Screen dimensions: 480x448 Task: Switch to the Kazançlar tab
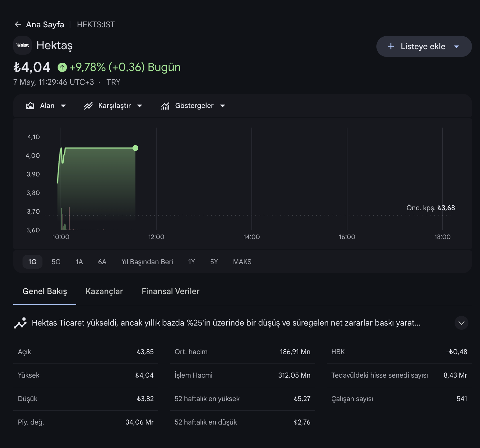(x=104, y=291)
